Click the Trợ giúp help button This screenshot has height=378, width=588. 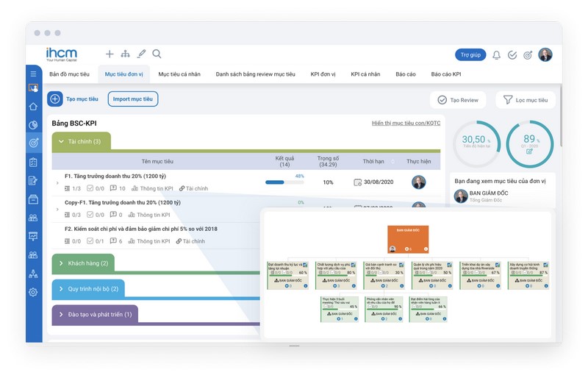tap(470, 55)
